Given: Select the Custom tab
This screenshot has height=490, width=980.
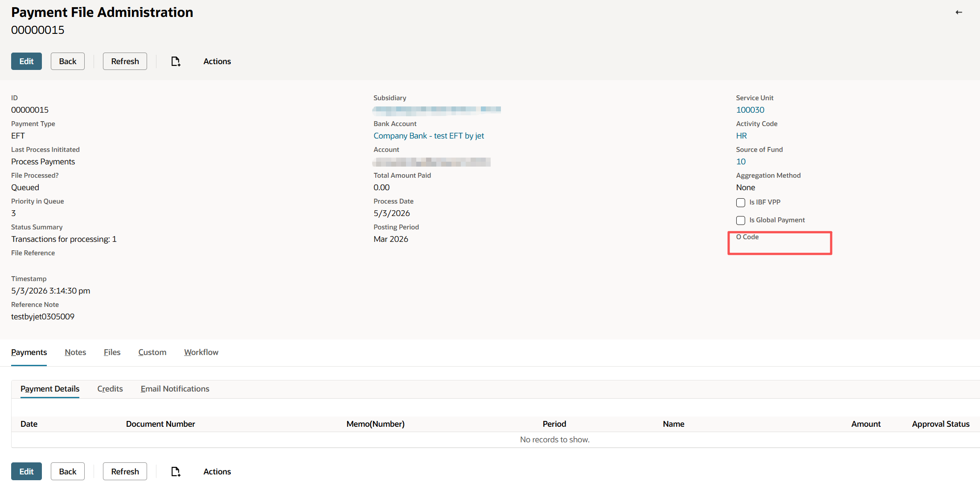Looking at the screenshot, I should tap(152, 352).
